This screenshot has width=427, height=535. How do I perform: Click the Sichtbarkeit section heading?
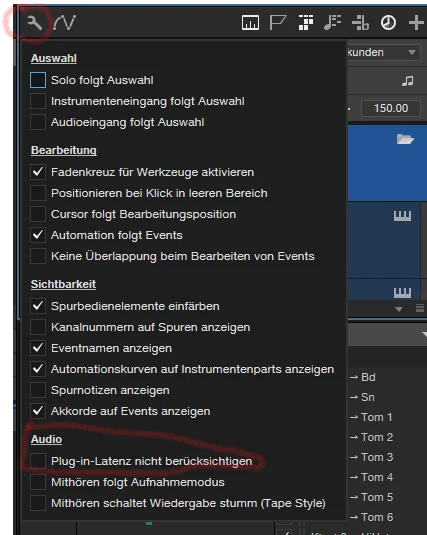[x=63, y=284]
